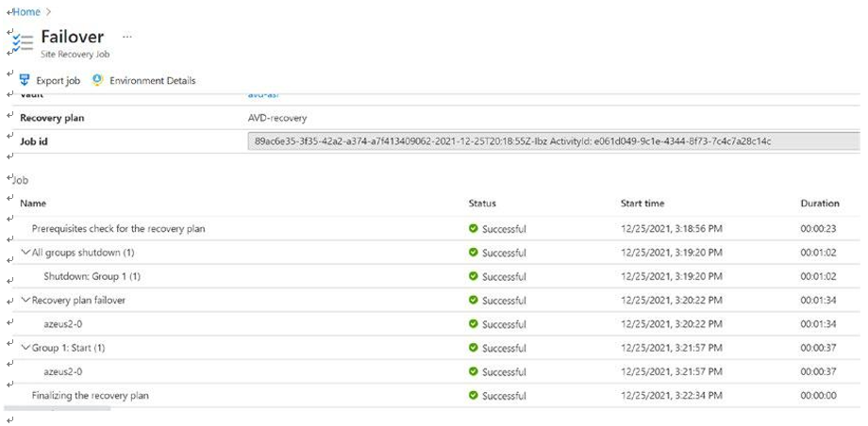The image size is (868, 426).
Task: Select Export job command
Action: point(58,81)
